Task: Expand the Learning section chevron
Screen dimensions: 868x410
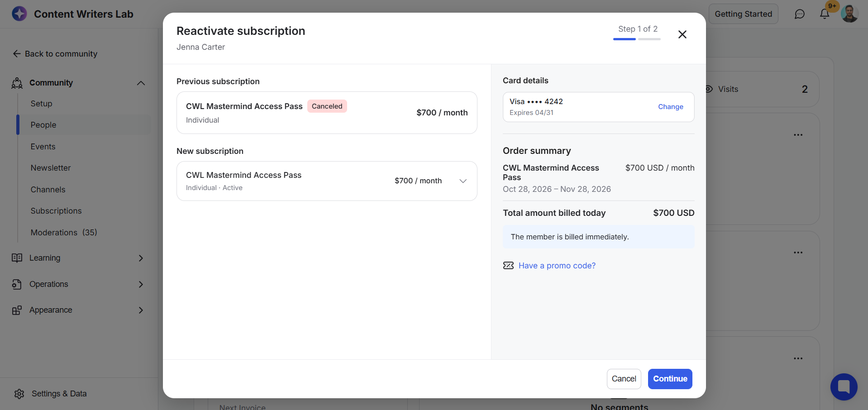Action: coord(141,258)
